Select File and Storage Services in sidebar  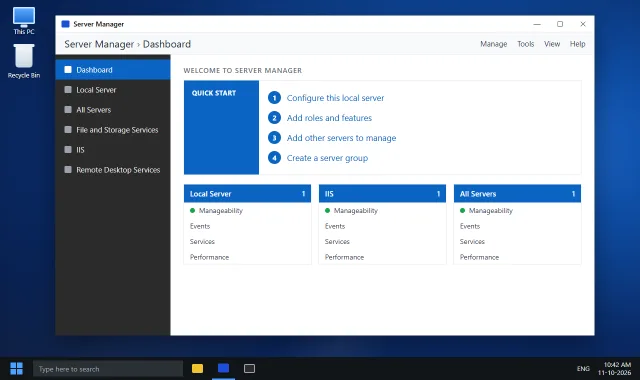[113, 130]
